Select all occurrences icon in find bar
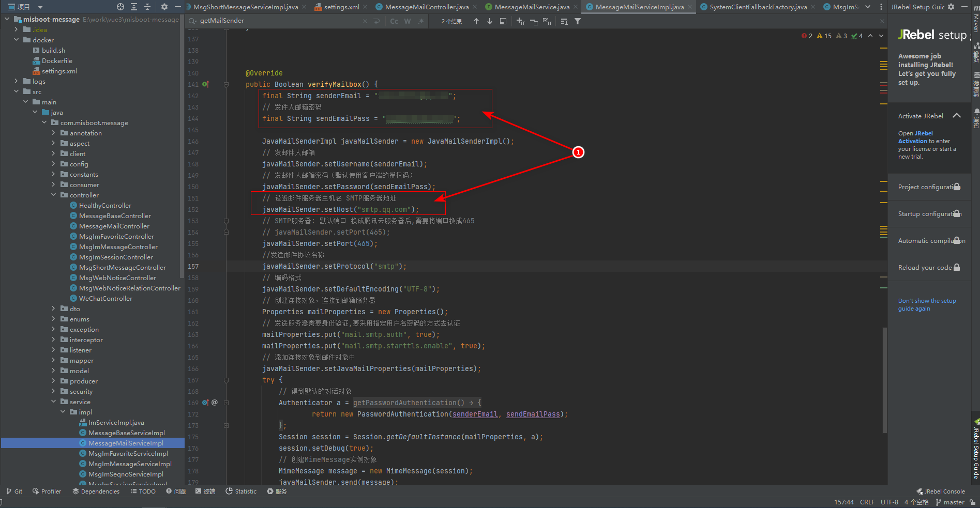 (x=547, y=21)
